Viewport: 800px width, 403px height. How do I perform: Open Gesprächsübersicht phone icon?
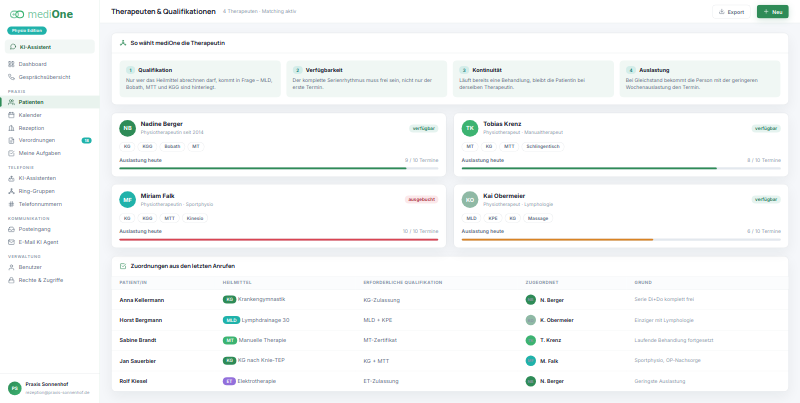[11, 77]
